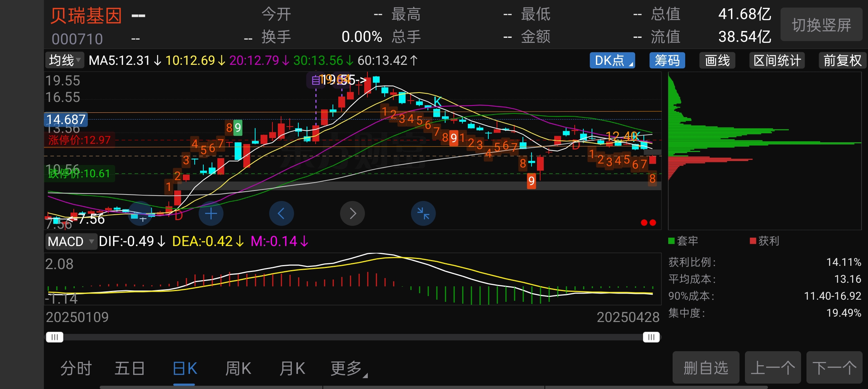Click the 流值 38.54亿 value
868x389 pixels.
point(745,37)
